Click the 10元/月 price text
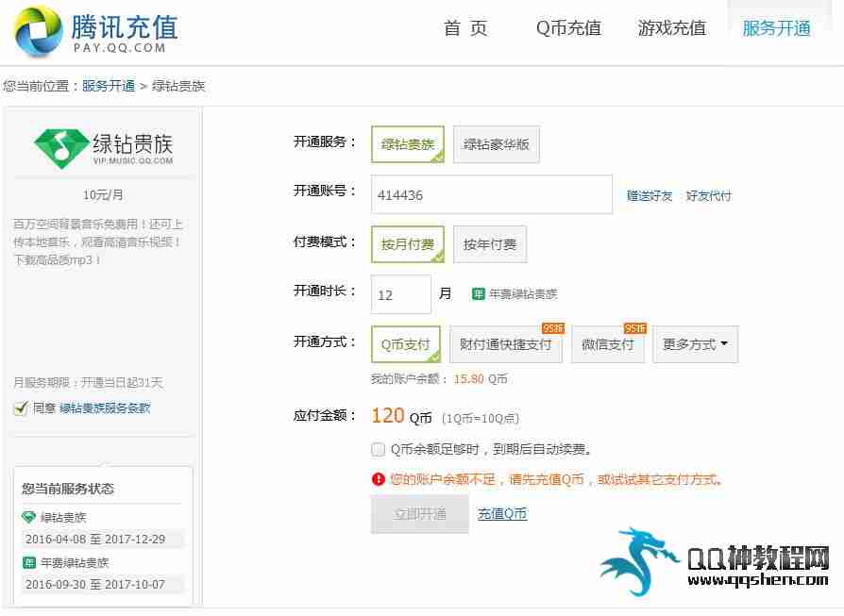 [x=102, y=194]
